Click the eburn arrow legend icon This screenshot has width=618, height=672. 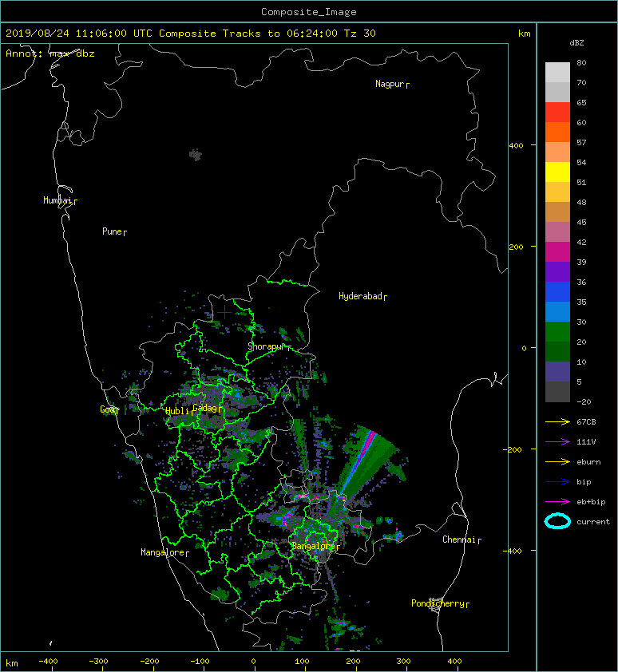click(x=557, y=461)
